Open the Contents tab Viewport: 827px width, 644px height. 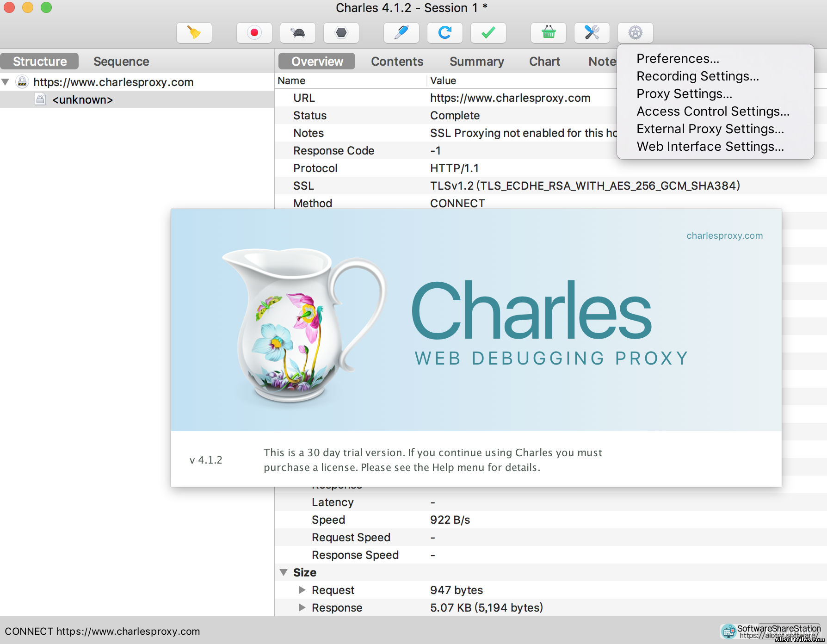397,61
